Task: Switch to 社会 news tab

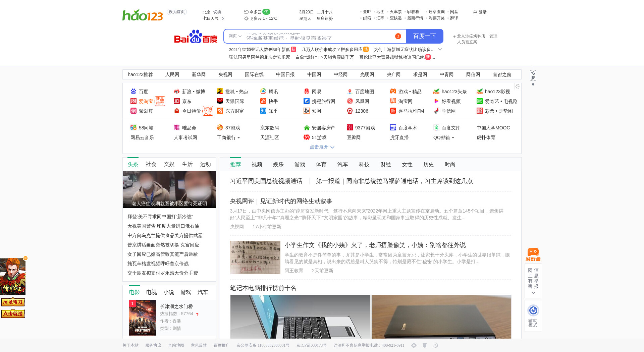Action: pyautogui.click(x=151, y=164)
